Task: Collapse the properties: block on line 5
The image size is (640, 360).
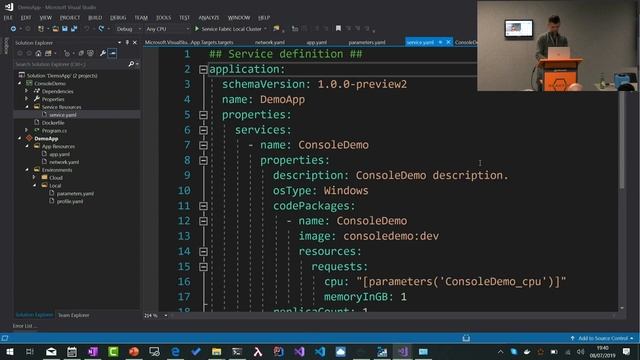Action: point(203,115)
